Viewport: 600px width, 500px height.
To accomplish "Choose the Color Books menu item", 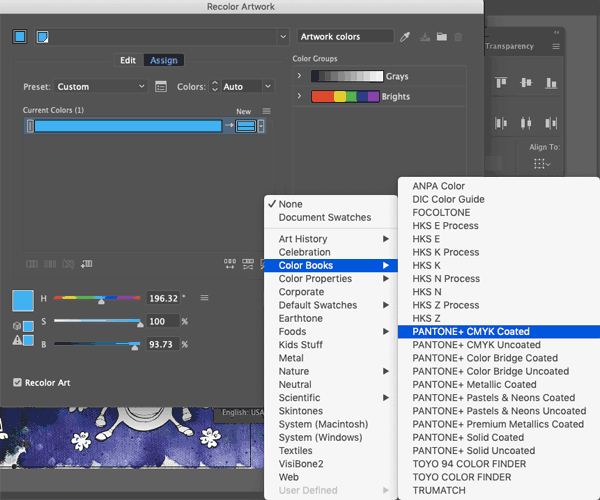I will click(331, 265).
